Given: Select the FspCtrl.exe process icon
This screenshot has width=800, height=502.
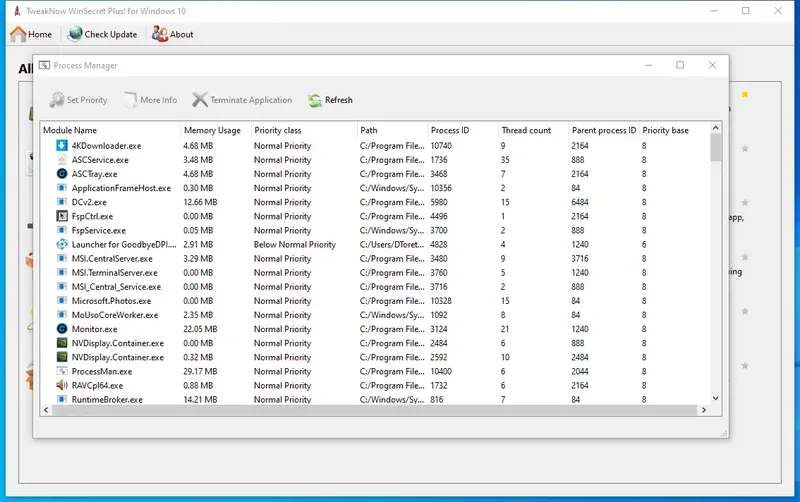Looking at the screenshot, I should [62, 216].
